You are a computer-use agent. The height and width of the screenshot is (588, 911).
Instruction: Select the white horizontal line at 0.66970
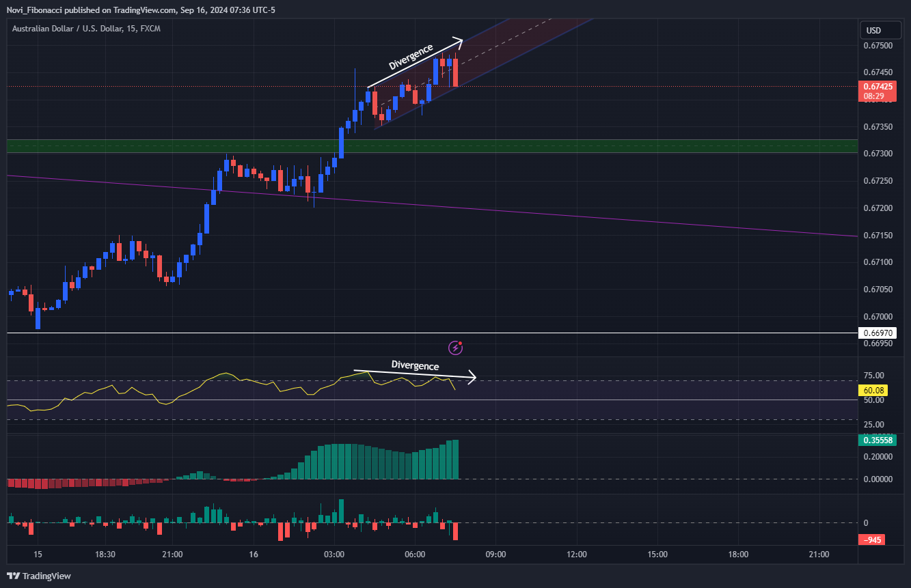432,333
